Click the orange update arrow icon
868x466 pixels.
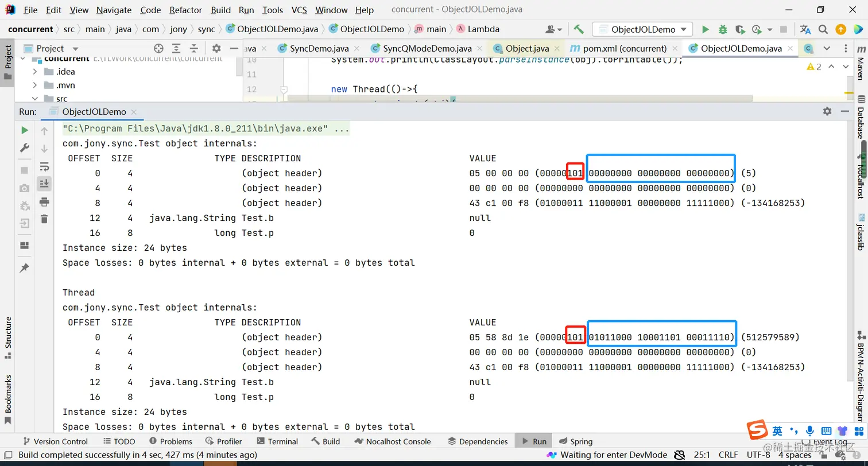[840, 29]
